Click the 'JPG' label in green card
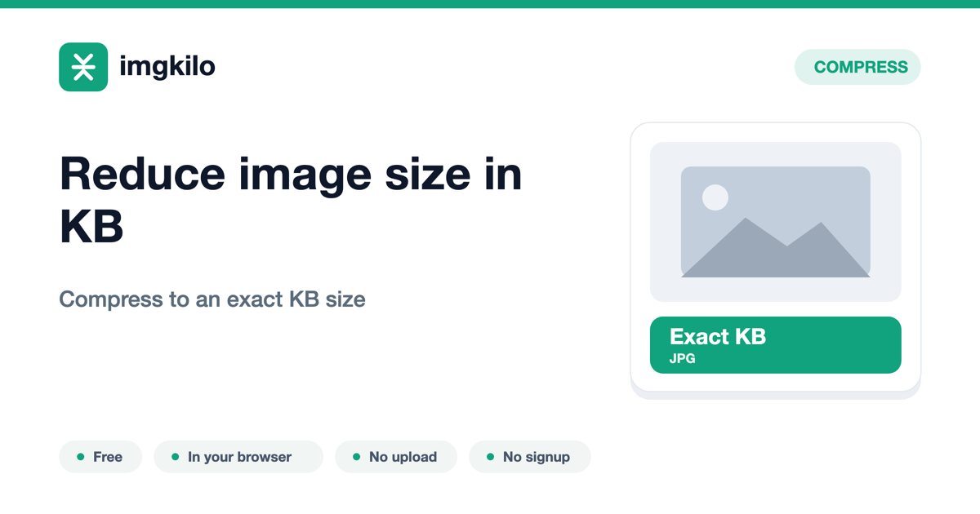Screen dimensions: 980x514 (683, 358)
